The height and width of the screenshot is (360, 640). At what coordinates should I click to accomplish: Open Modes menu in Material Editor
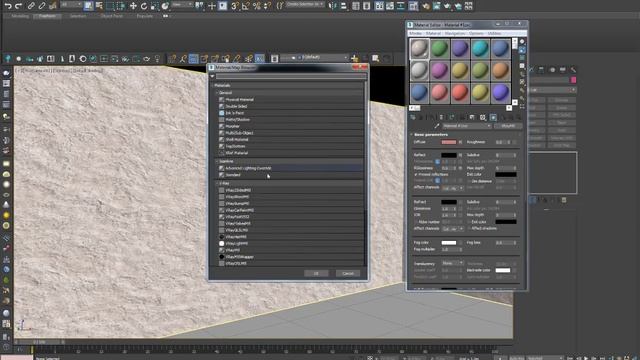[x=415, y=33]
